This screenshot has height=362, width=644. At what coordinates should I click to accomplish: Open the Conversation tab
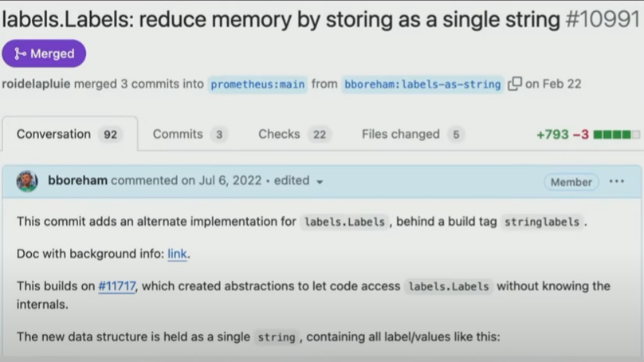point(69,135)
